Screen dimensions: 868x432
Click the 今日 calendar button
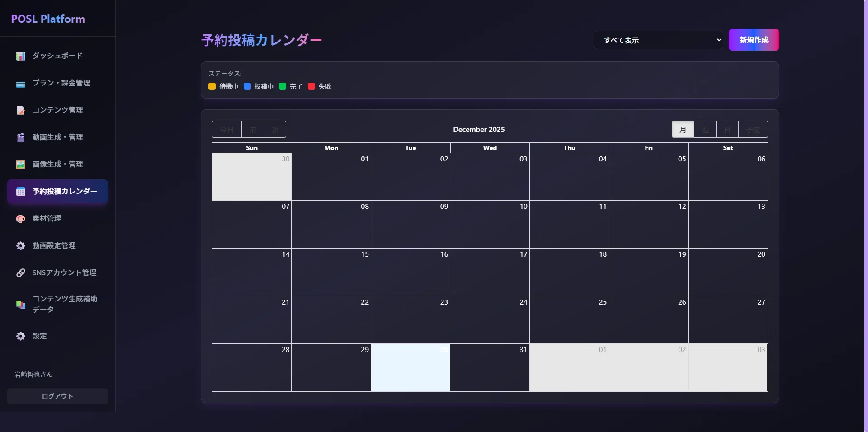point(227,130)
